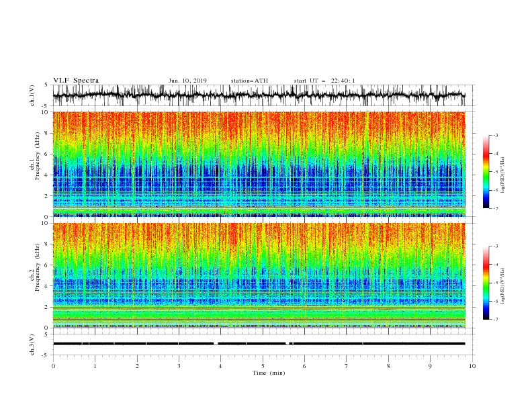This screenshot has width=532, height=411.
Task: Click the ch.1 spectrogram color scale bar
Action: (486, 172)
